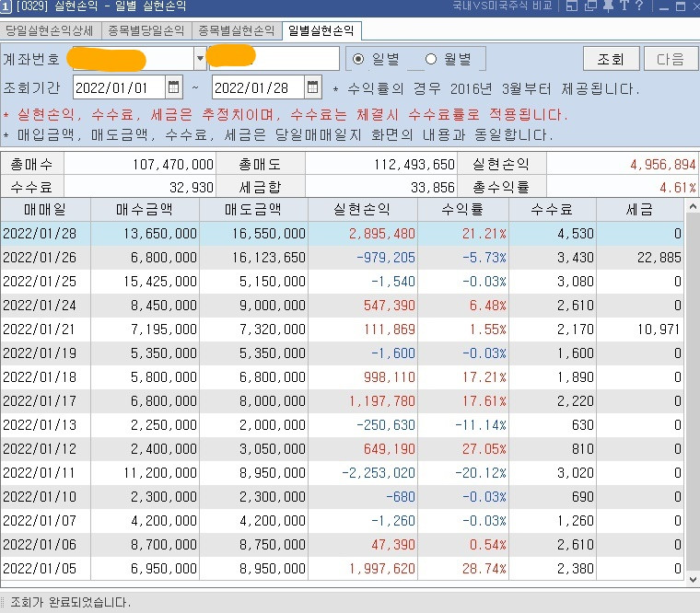Click the 수수료 column header

[553, 209]
